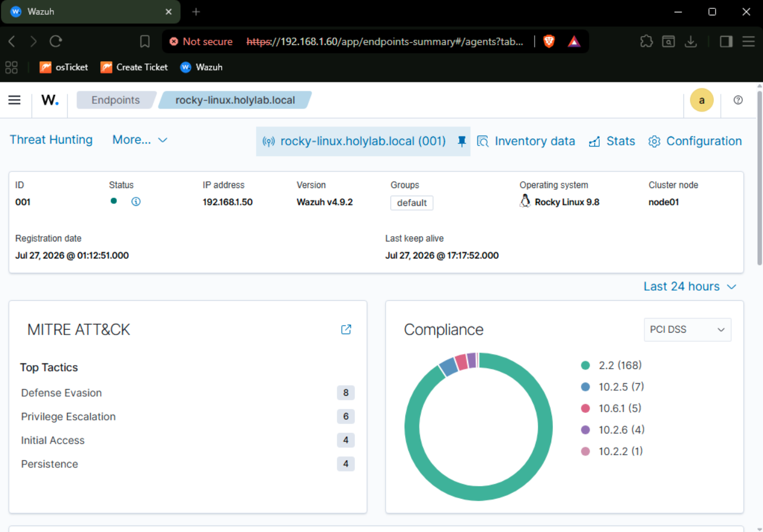Click the Privilege Escalation tactic row
Image resolution: width=763 pixels, height=532 pixels.
(x=187, y=416)
